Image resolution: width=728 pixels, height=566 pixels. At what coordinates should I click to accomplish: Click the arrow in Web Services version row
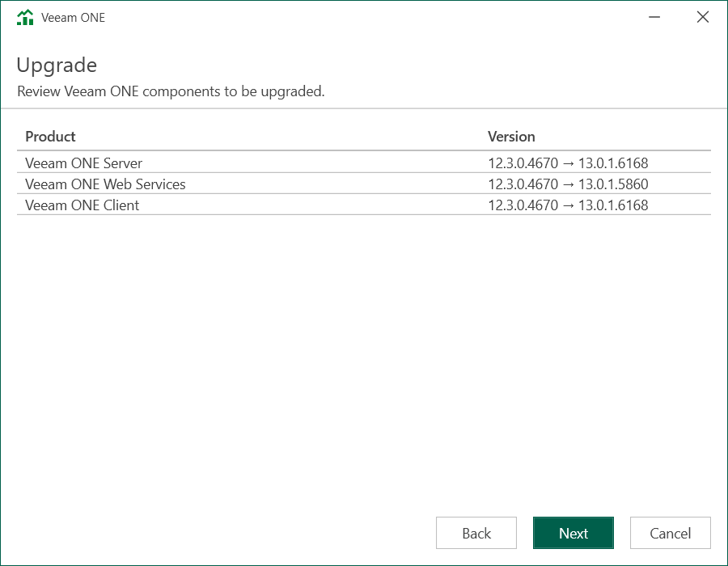coord(568,184)
